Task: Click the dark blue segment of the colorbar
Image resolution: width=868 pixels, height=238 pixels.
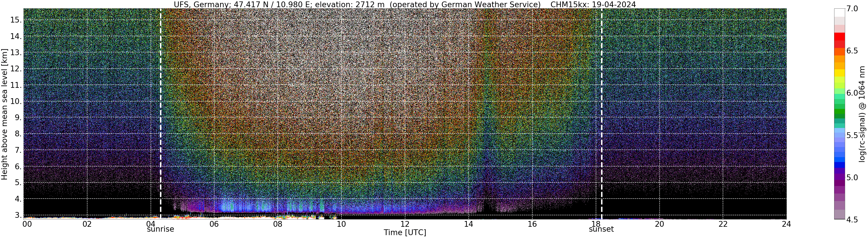Action: [x=839, y=165]
